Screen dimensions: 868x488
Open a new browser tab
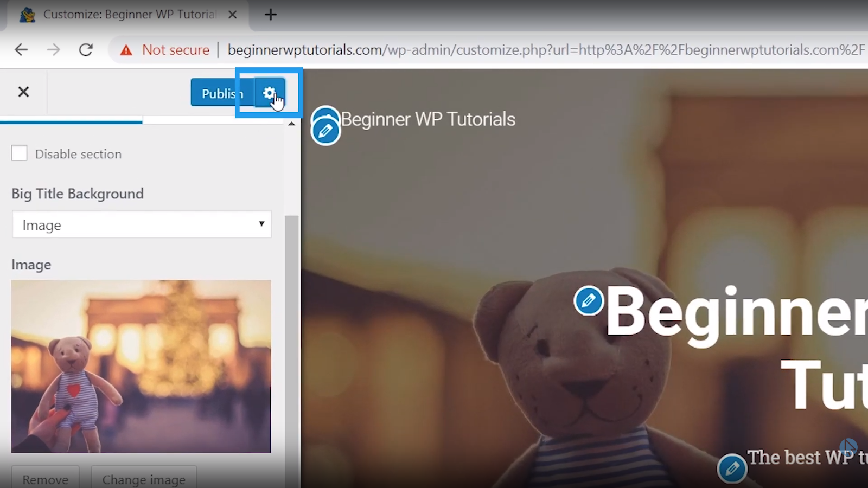[x=270, y=15]
